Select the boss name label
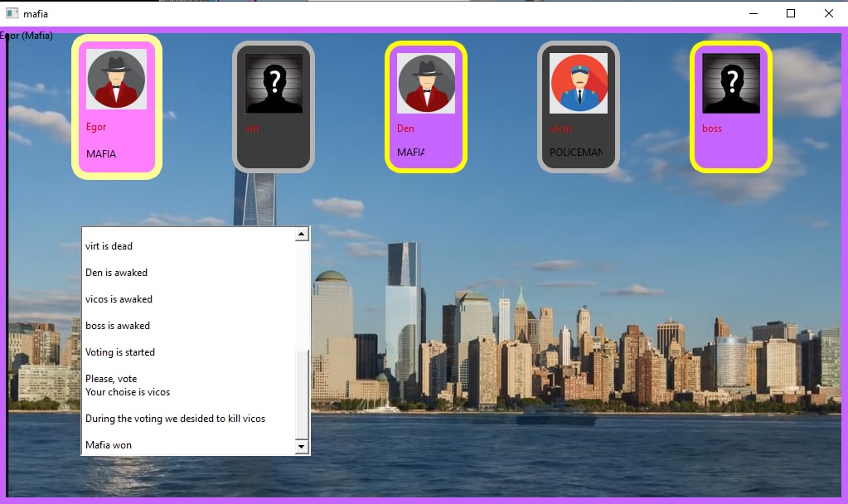848x504 pixels. 712,128
